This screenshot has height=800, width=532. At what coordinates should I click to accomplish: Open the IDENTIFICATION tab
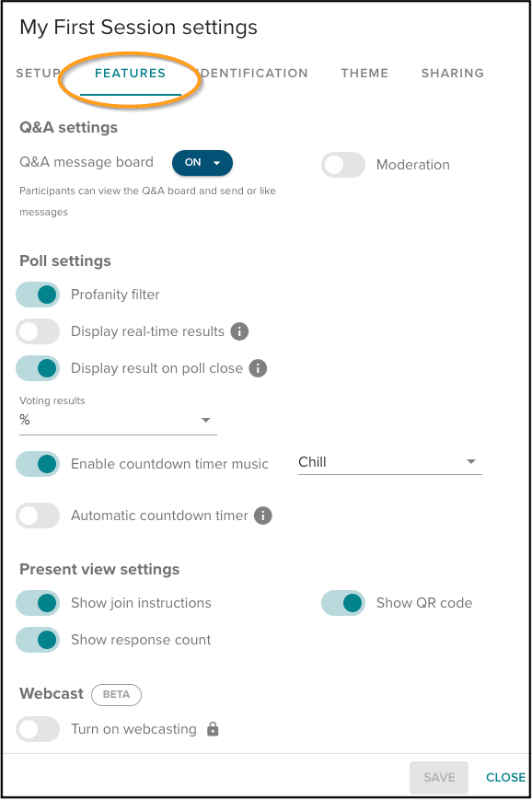253,73
